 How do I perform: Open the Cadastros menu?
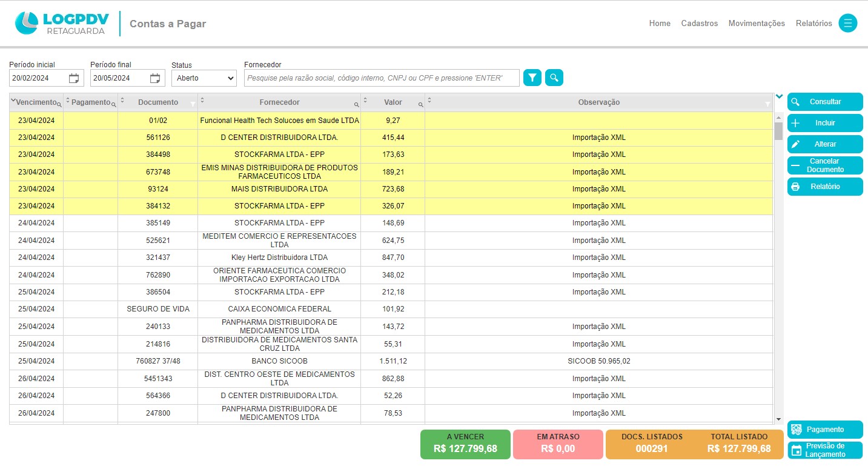tap(699, 24)
